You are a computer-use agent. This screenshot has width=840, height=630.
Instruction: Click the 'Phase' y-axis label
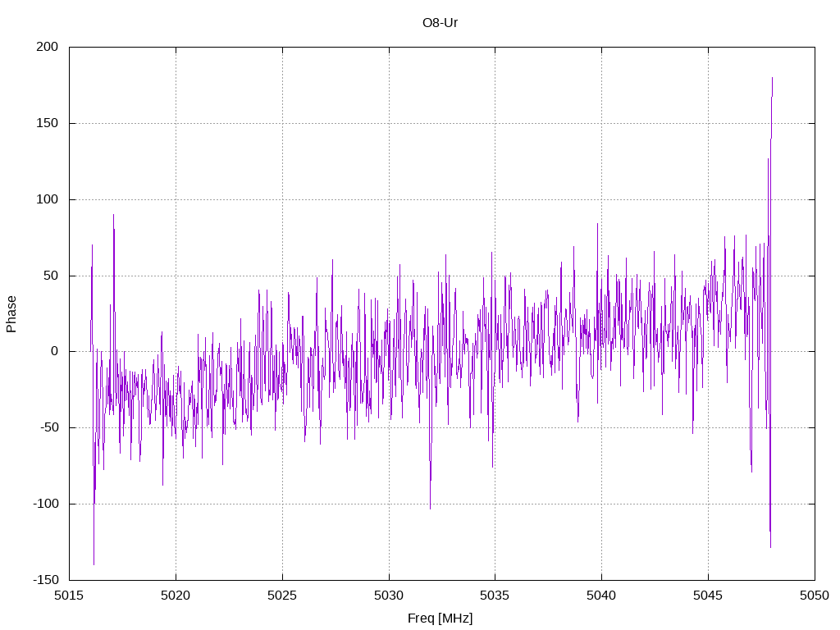[x=11, y=314]
